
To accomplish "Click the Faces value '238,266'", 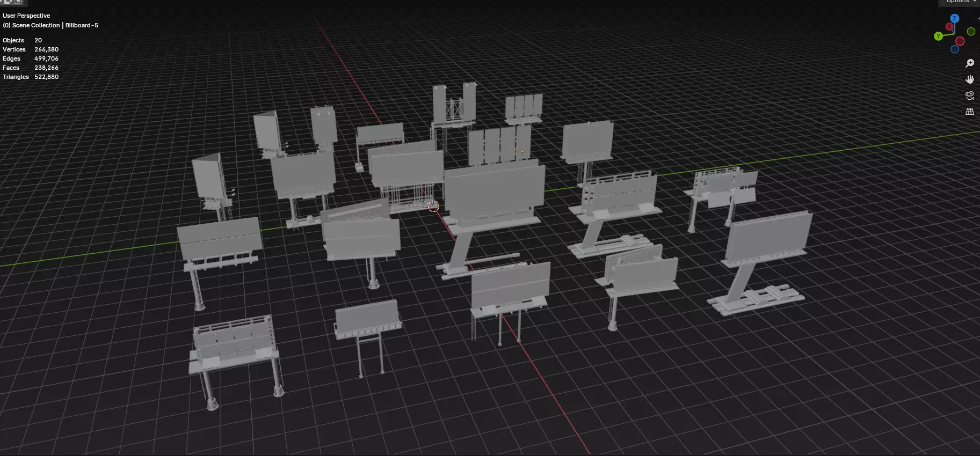I will click(x=46, y=68).
